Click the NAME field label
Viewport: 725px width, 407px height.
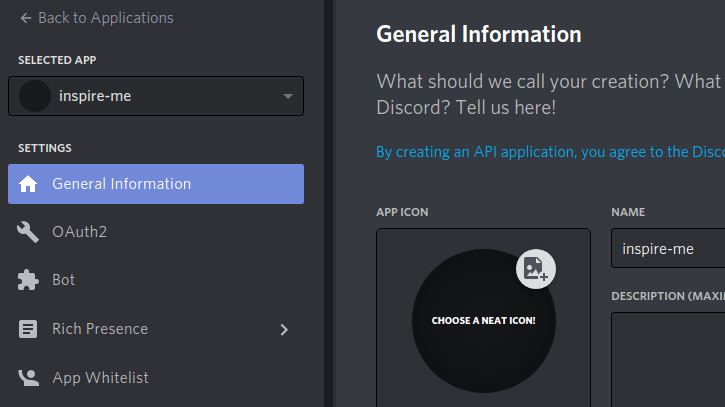tap(628, 212)
